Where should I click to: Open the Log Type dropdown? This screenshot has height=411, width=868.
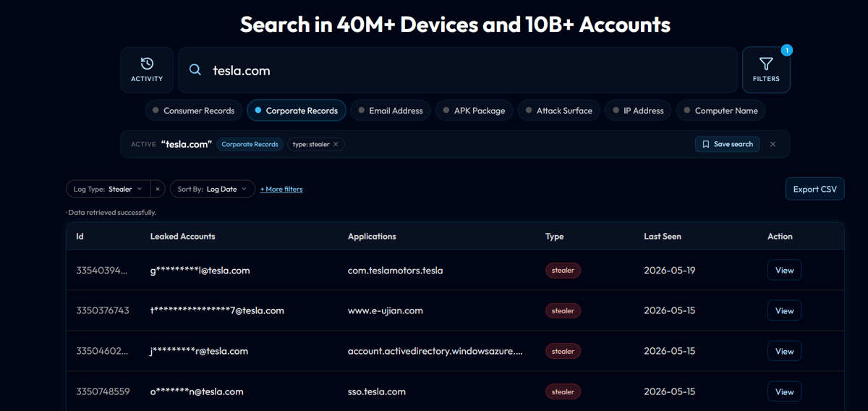coord(109,189)
